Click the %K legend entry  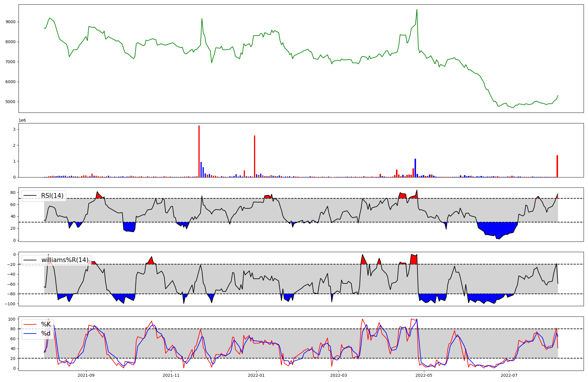pyautogui.click(x=46, y=324)
